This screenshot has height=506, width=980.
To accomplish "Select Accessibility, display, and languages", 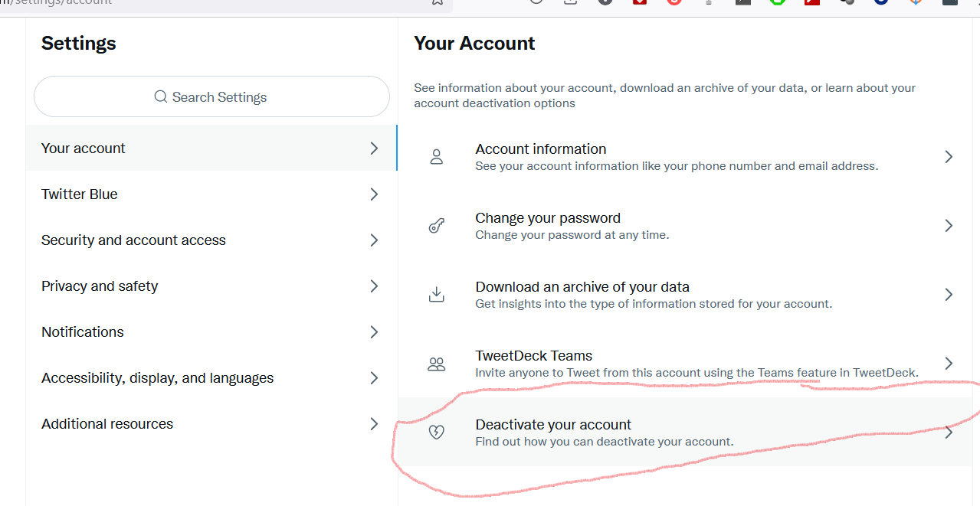I will click(x=157, y=378).
